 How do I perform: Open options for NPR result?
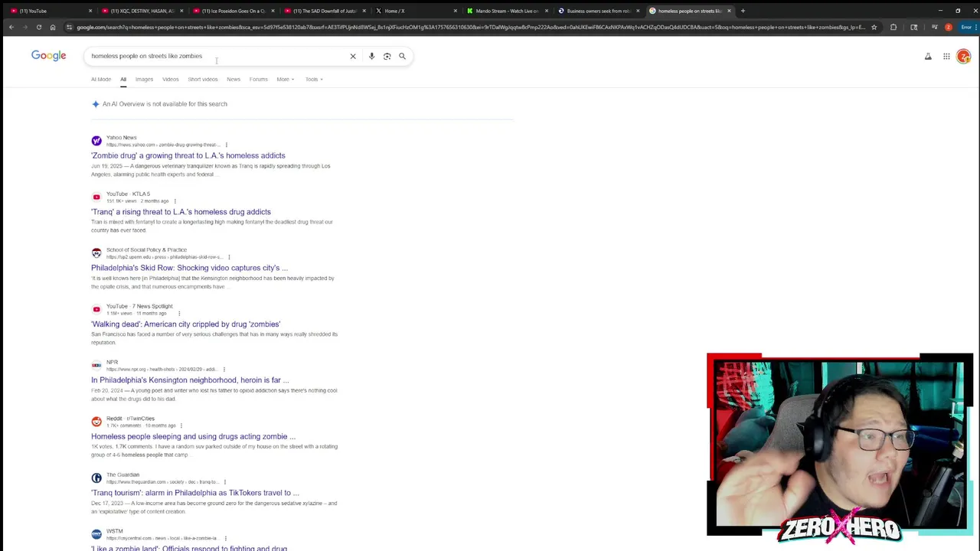(x=224, y=370)
